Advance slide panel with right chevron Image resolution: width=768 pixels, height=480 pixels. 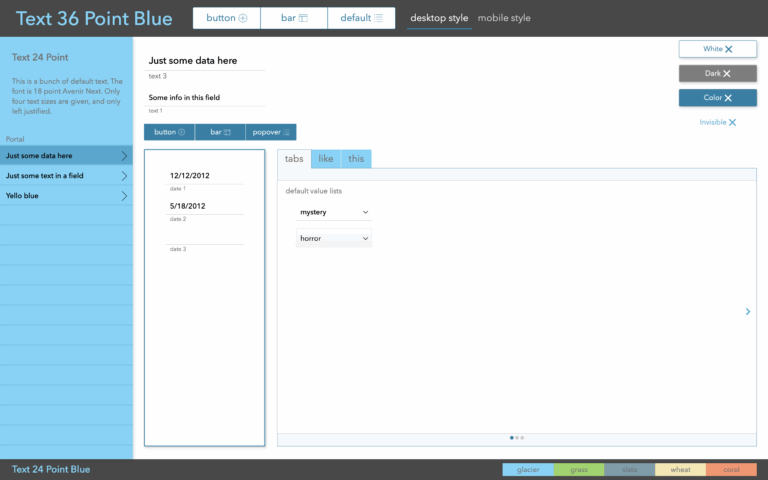(748, 312)
